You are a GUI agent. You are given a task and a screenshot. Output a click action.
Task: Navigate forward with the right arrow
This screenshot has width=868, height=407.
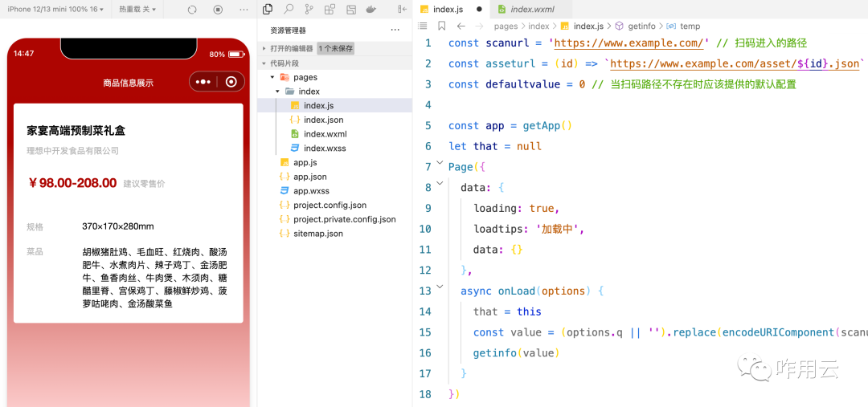[x=479, y=26]
